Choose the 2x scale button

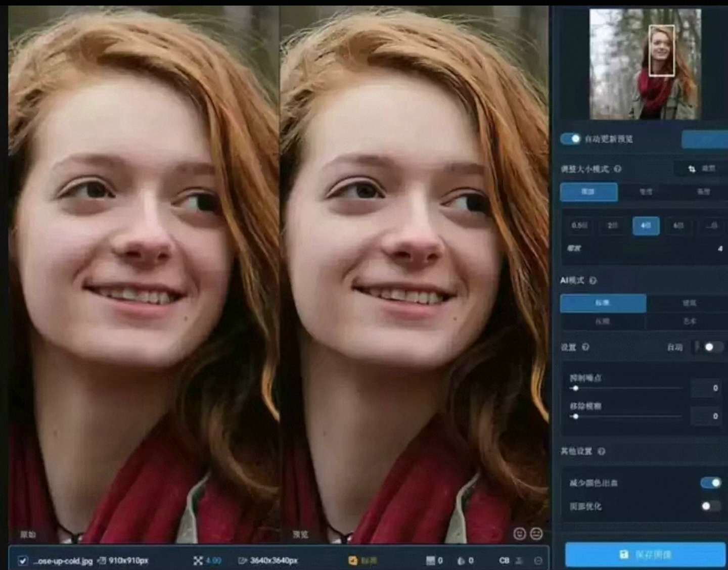613,226
